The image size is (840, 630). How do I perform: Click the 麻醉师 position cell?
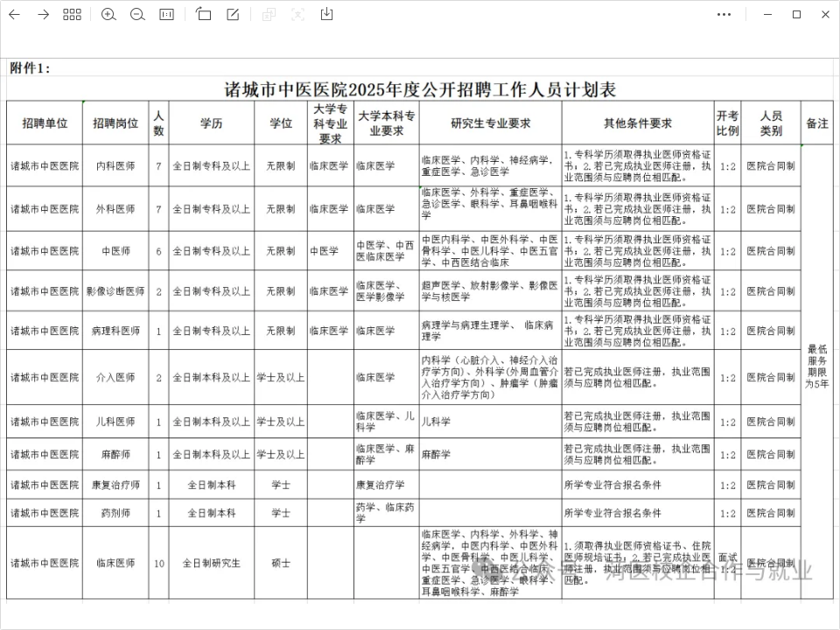(x=115, y=455)
